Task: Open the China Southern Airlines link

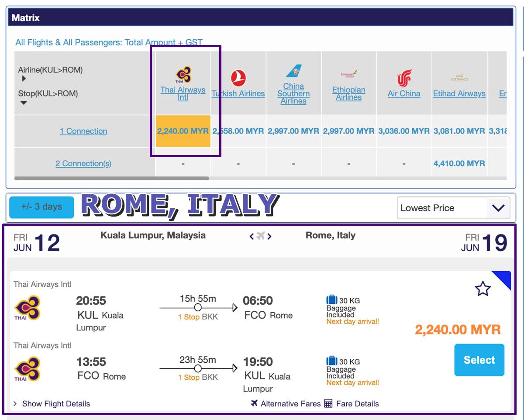Action: coord(293,93)
